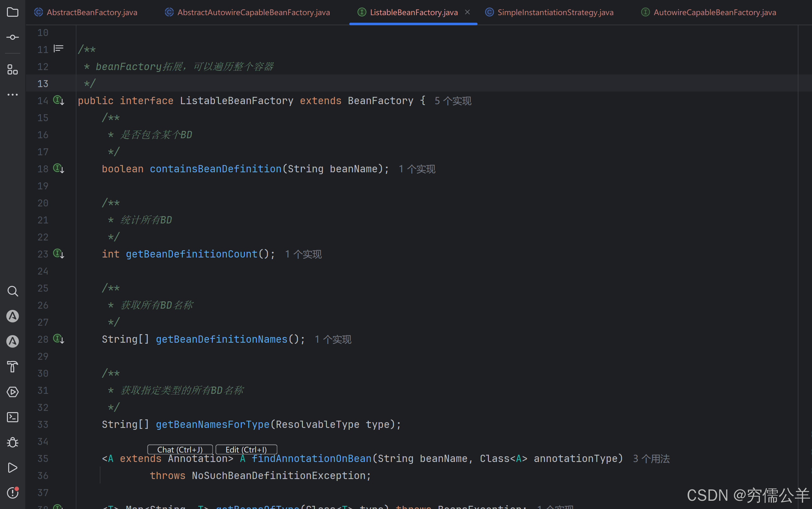Screen dimensions: 812x509
Task: Click the Chat (Ctrl+J) button
Action: pos(180,449)
